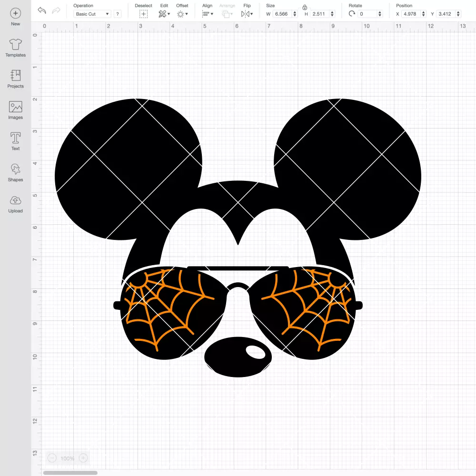Open the Arrange dropdown
This screenshot has width=476, height=476.
pyautogui.click(x=228, y=14)
